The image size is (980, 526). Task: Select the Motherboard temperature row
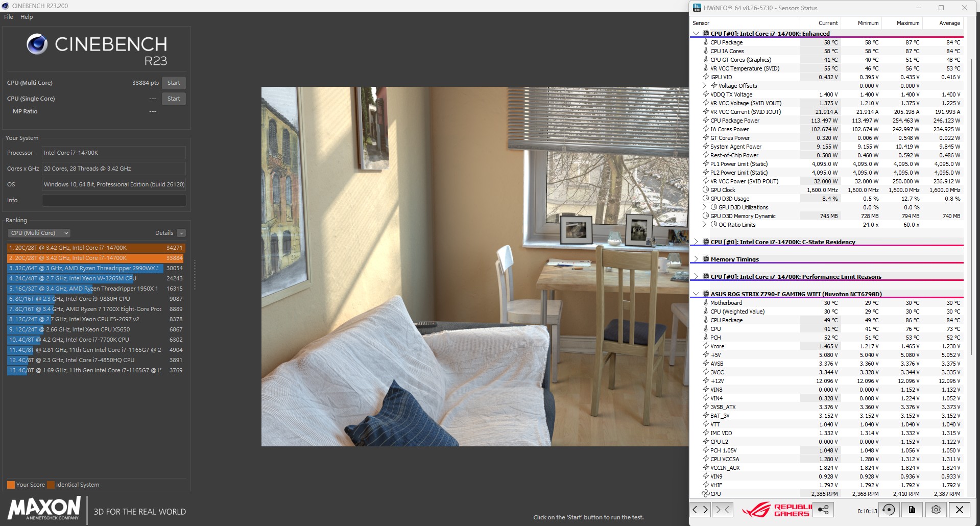(x=827, y=303)
